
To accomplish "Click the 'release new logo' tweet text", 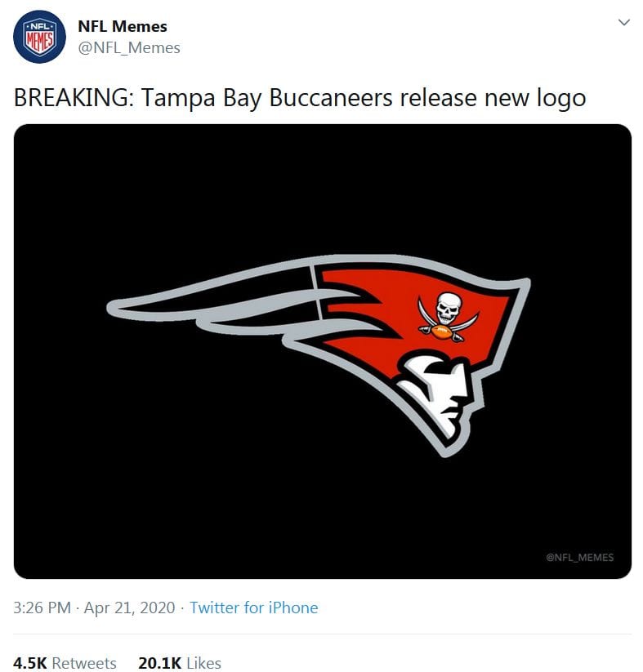I will (x=493, y=99).
